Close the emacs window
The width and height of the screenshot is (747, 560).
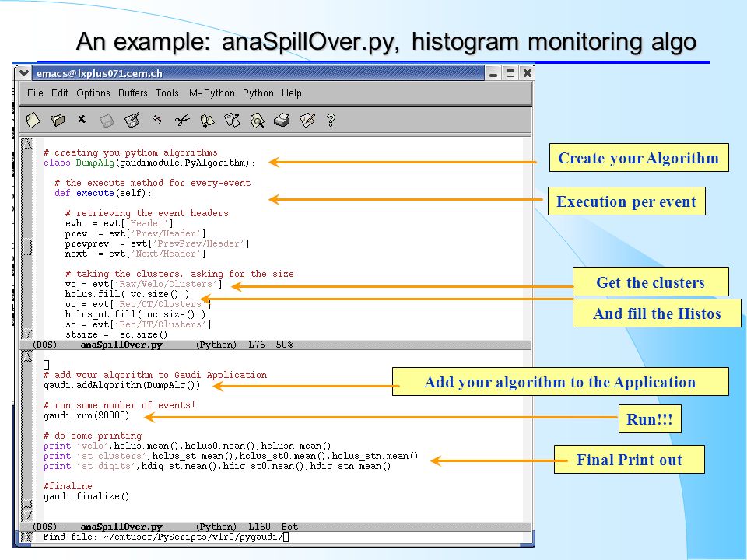(x=527, y=73)
